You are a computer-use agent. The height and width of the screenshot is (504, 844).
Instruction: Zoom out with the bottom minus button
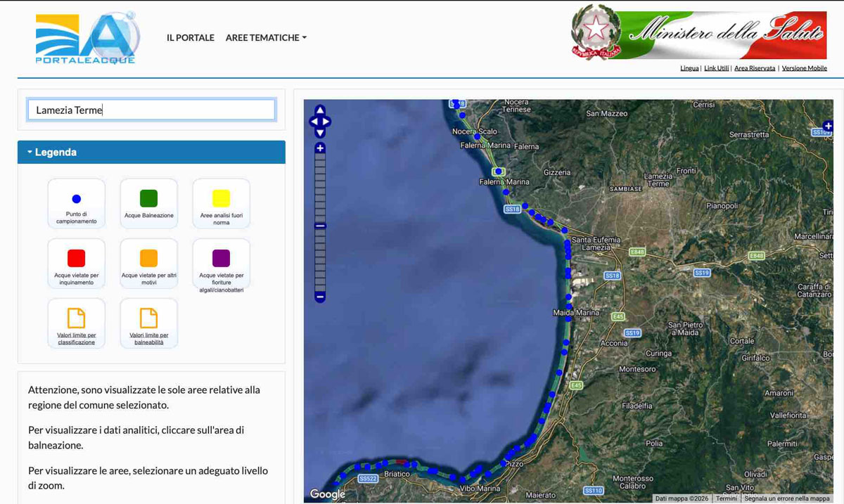point(320,297)
